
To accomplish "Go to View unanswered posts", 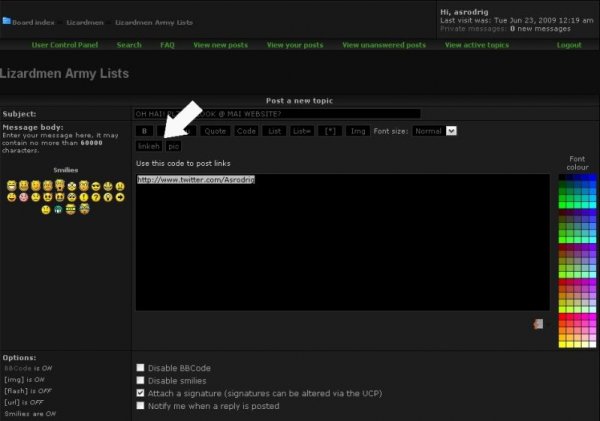I will point(383,45).
